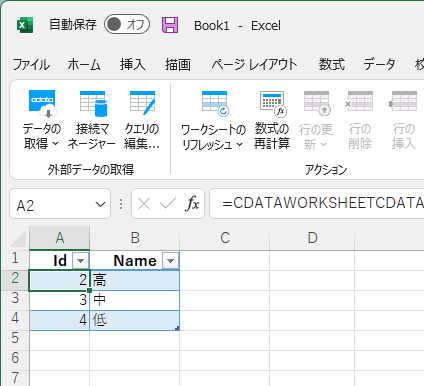Viewport: 424px width, 386px height.
Task: Open the 接続マネージャー connection manager
Action: coord(93,104)
